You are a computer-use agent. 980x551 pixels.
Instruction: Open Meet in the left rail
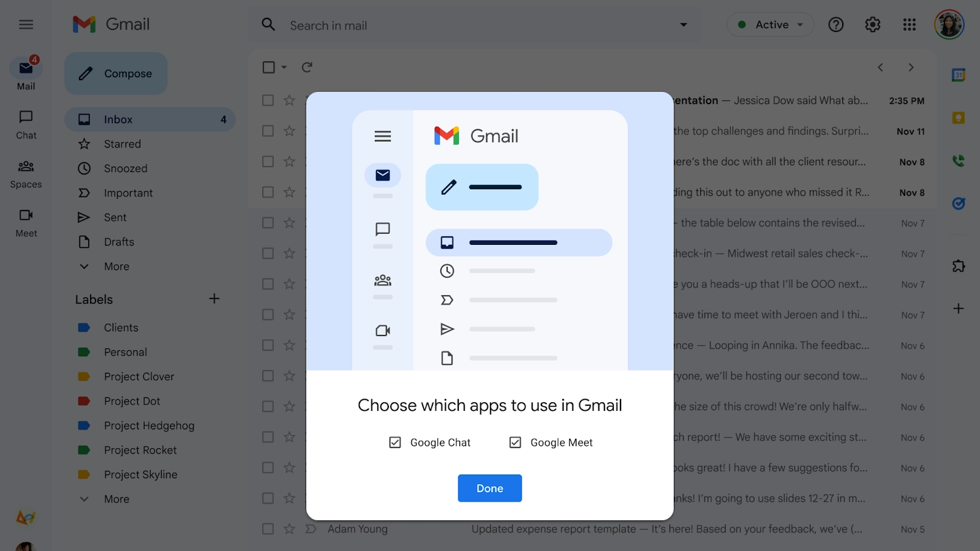[x=26, y=223]
